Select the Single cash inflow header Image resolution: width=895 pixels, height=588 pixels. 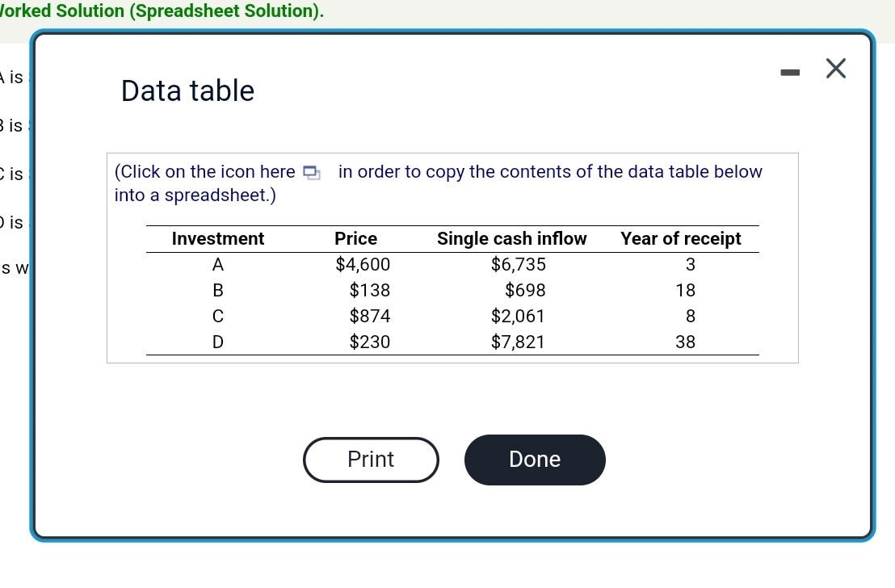click(x=511, y=238)
